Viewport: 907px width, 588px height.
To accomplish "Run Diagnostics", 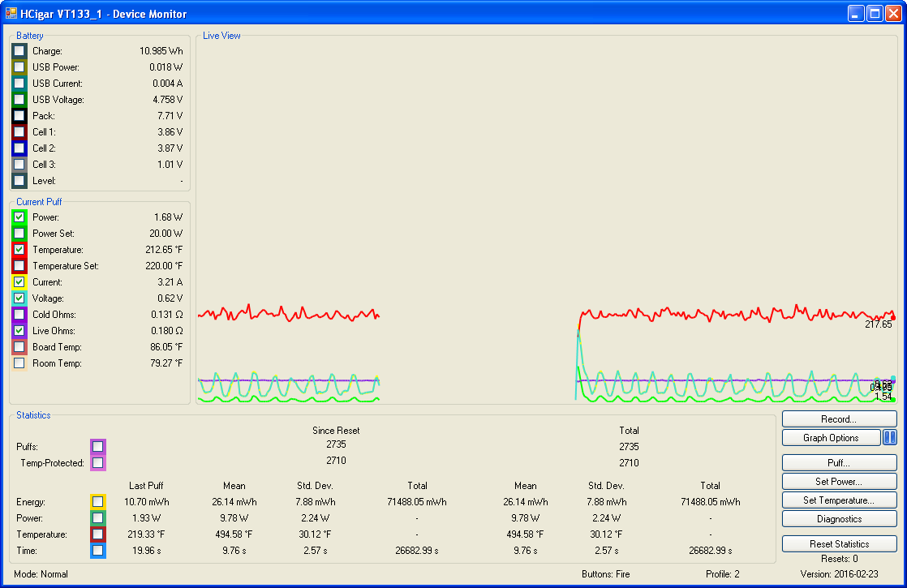I will (x=839, y=519).
